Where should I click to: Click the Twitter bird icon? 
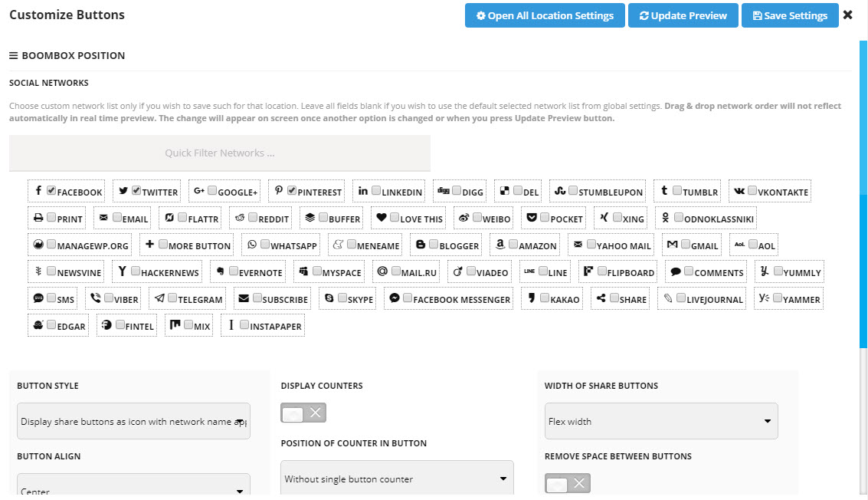pyautogui.click(x=123, y=191)
